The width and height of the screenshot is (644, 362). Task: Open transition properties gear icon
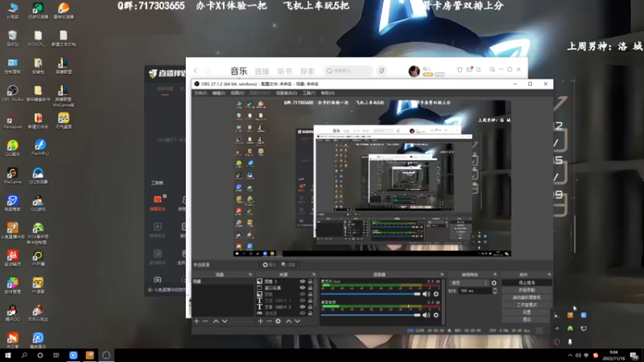(x=494, y=283)
